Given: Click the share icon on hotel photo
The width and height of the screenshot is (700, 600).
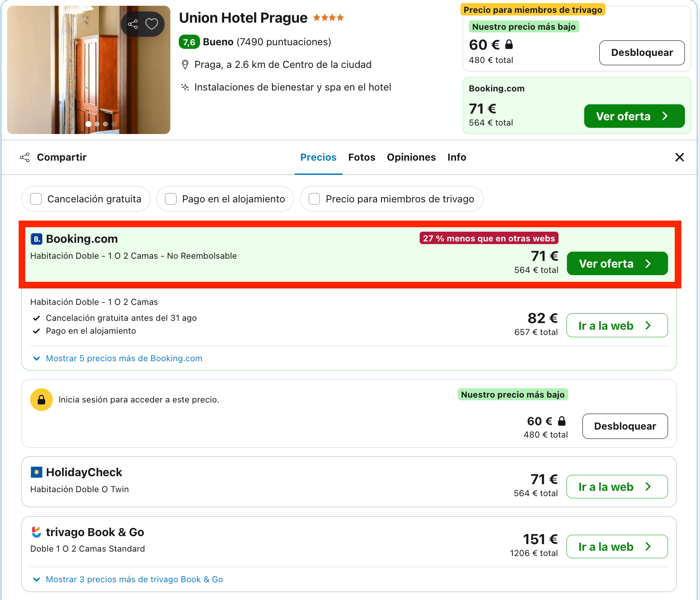Looking at the screenshot, I should (x=133, y=24).
